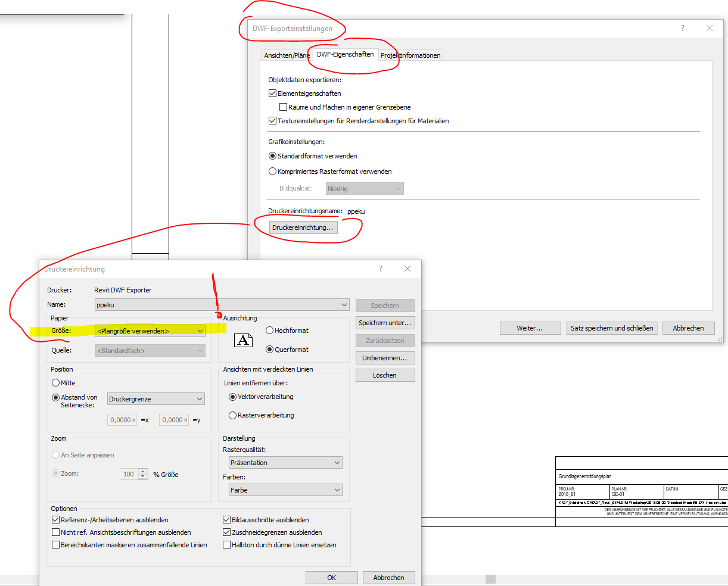Switch orientation to Hochformat

(x=270, y=330)
